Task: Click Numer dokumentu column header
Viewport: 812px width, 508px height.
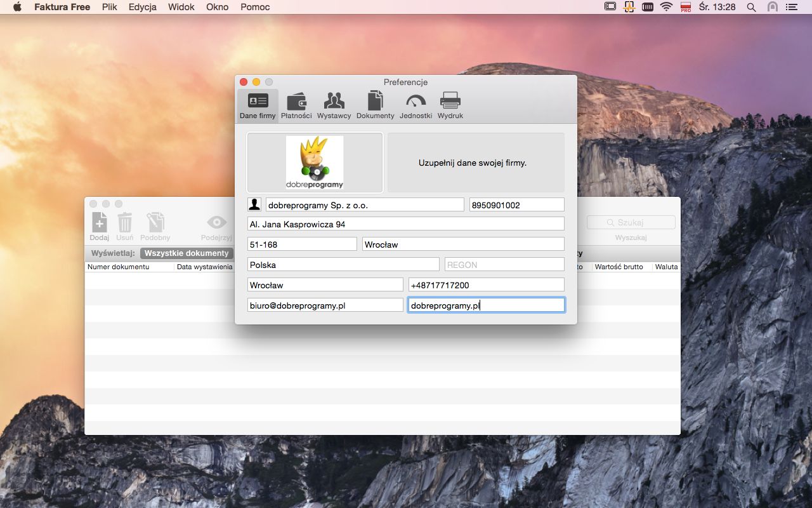Action: (x=129, y=267)
